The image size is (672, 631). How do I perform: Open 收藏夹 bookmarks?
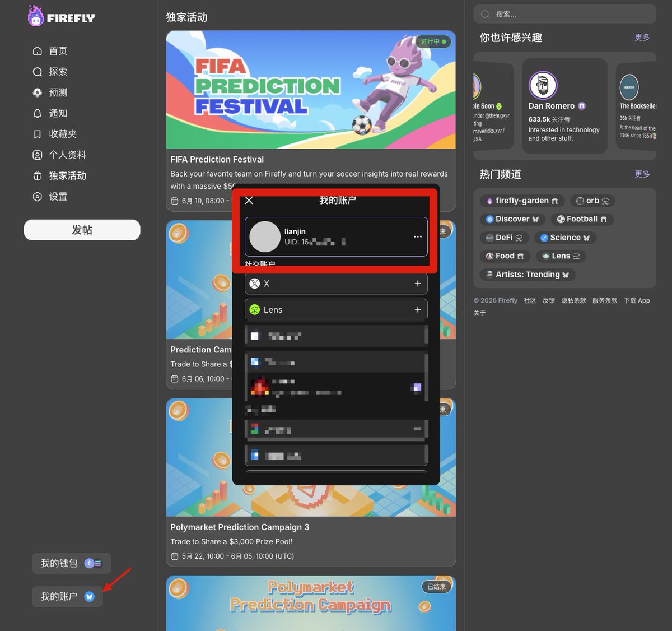click(54, 134)
